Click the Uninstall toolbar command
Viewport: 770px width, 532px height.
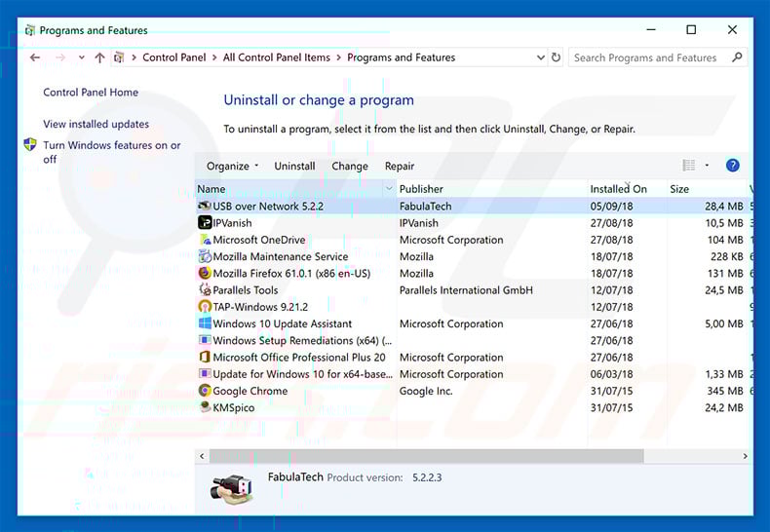tap(294, 166)
